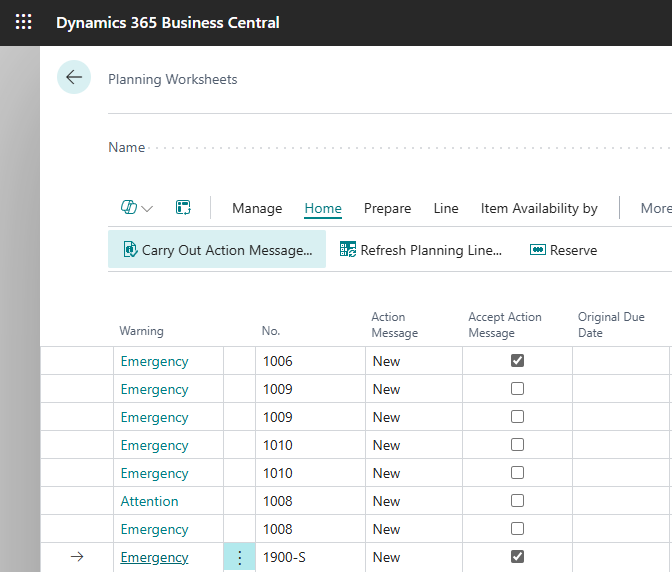
Task: Open the Copilot icon menu
Action: tap(129, 207)
